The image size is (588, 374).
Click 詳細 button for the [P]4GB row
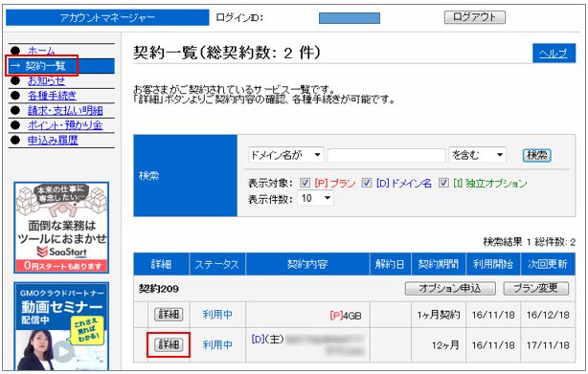point(169,315)
